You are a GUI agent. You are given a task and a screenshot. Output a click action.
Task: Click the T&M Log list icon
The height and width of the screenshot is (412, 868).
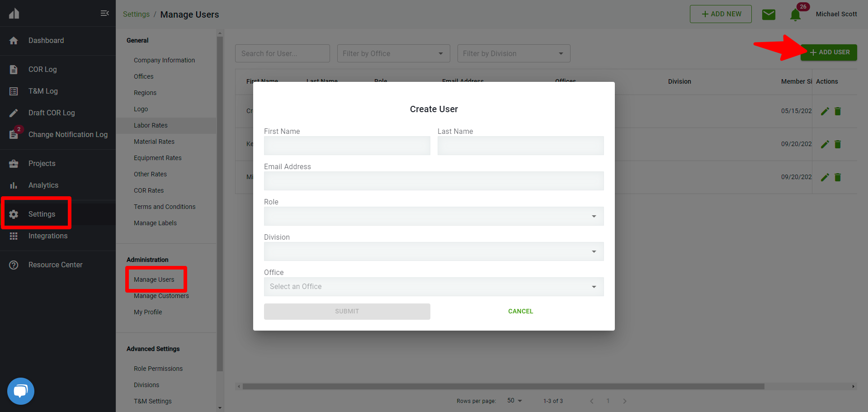point(14,91)
